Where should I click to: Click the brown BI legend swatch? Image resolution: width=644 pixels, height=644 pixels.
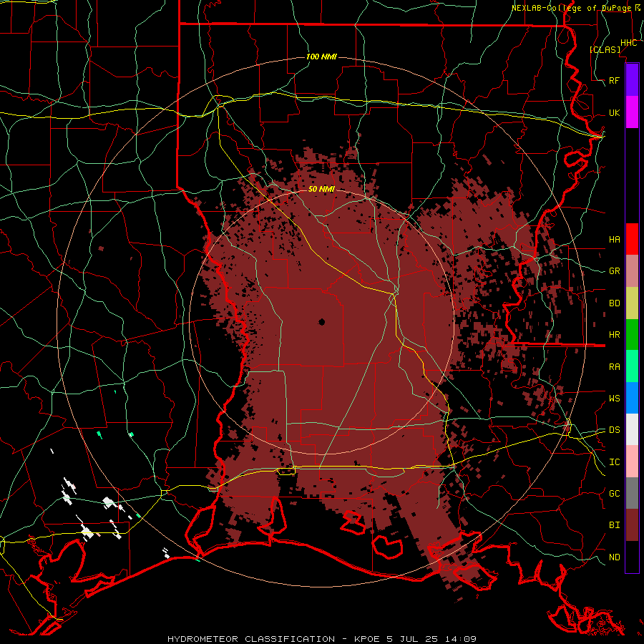pos(632,525)
